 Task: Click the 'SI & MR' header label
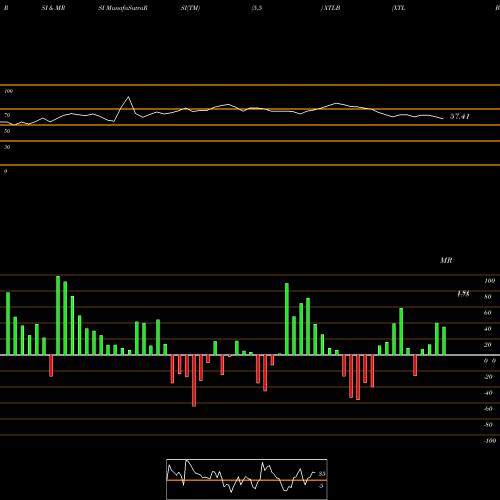tap(53, 8)
